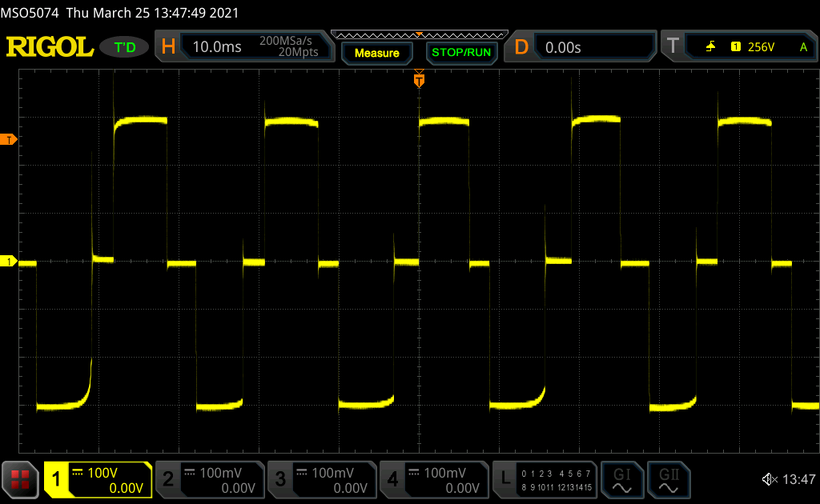Screen dimensions: 820x504
Task: Click the T'D trigger status indicator
Action: [x=124, y=47]
